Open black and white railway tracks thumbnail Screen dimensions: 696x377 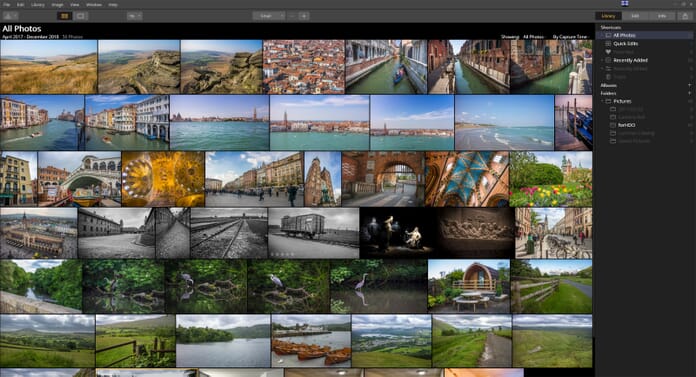pyautogui.click(x=229, y=233)
